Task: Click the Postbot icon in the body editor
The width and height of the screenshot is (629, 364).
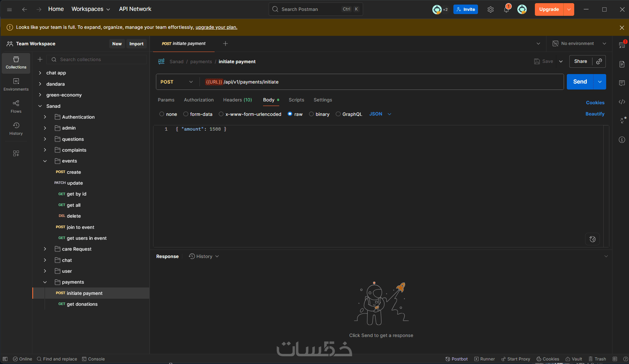Action: point(593,239)
